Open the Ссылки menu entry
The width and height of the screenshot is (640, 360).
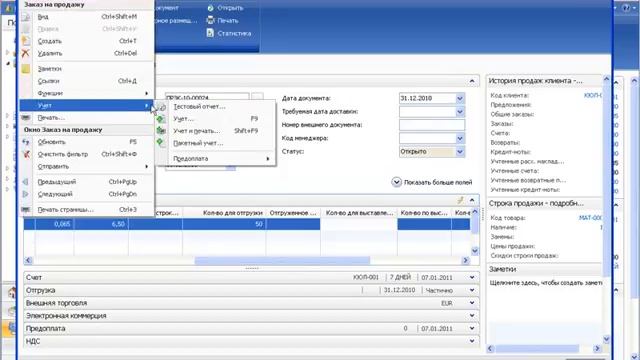click(87, 81)
